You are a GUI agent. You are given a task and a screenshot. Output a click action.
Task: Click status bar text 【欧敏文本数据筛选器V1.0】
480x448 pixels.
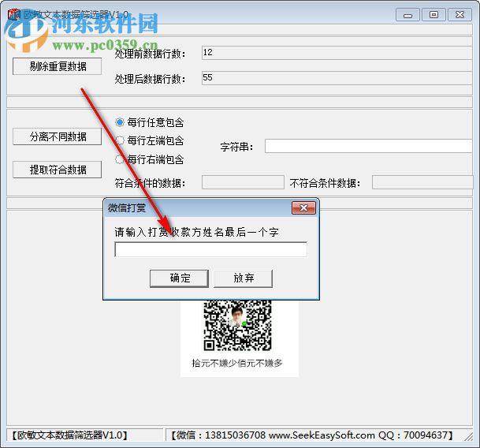tap(69, 435)
